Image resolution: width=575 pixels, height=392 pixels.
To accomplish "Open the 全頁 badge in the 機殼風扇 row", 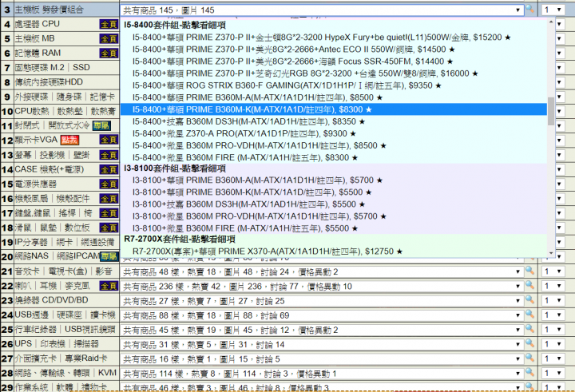I will (109, 199).
